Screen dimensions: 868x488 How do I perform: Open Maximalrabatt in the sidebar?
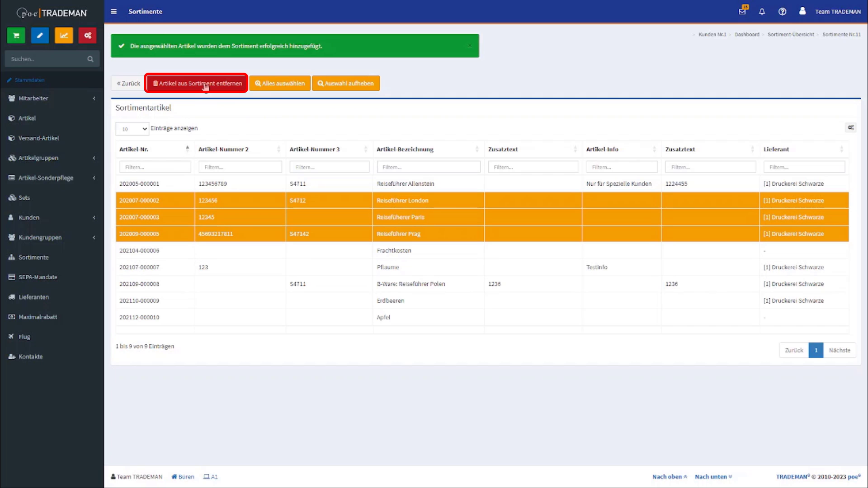click(52, 317)
